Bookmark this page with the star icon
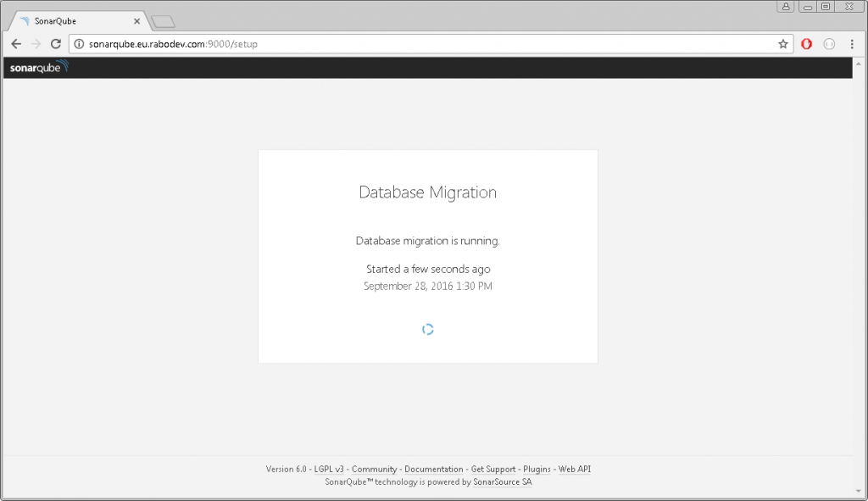 pos(782,44)
